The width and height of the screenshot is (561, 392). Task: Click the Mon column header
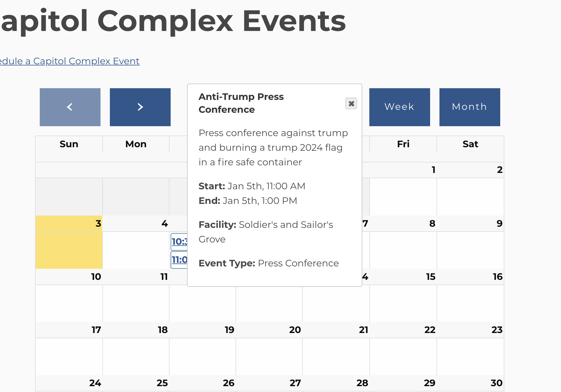pyautogui.click(x=136, y=144)
